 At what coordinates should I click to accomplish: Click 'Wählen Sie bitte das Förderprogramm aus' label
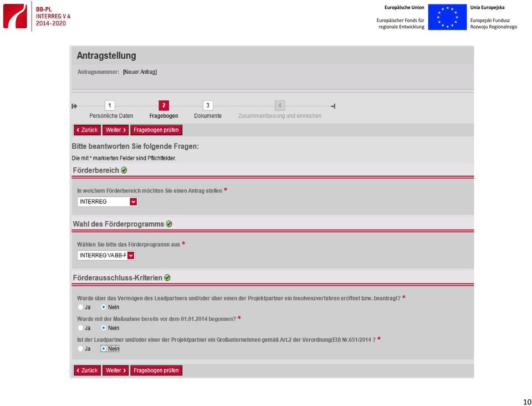click(x=129, y=245)
